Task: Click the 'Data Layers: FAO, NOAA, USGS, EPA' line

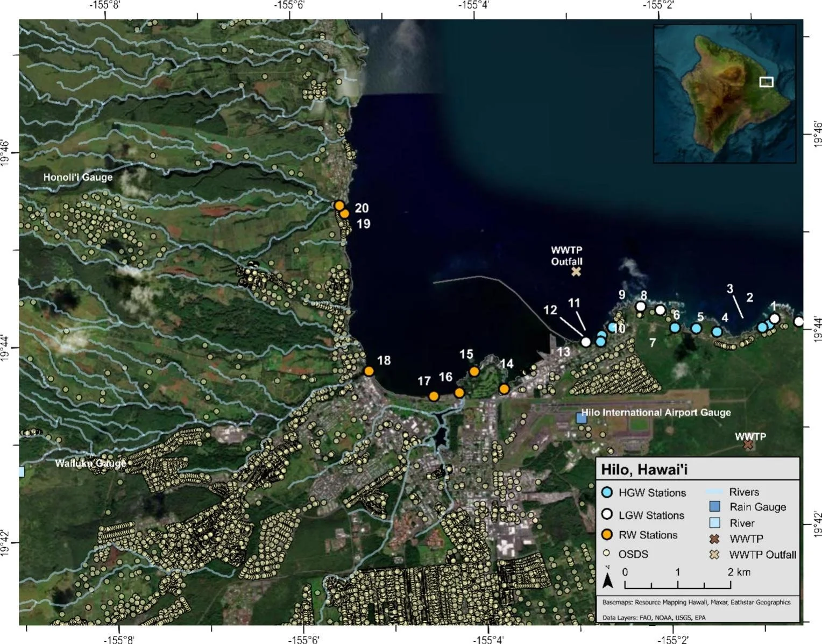Action: [x=654, y=618]
